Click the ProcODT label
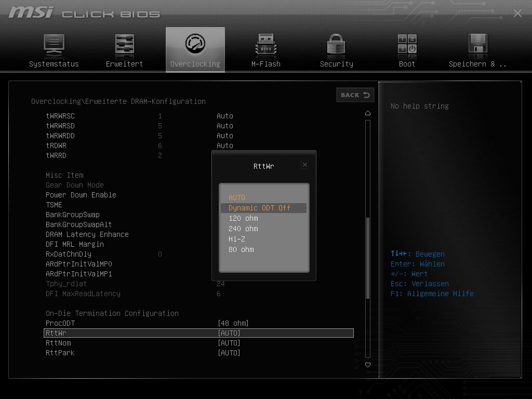532x399 pixels. [60, 323]
